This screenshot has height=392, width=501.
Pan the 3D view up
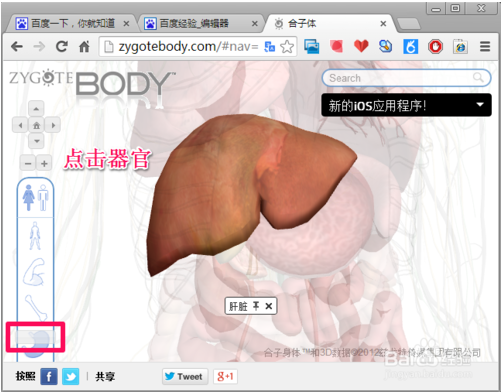(36, 109)
